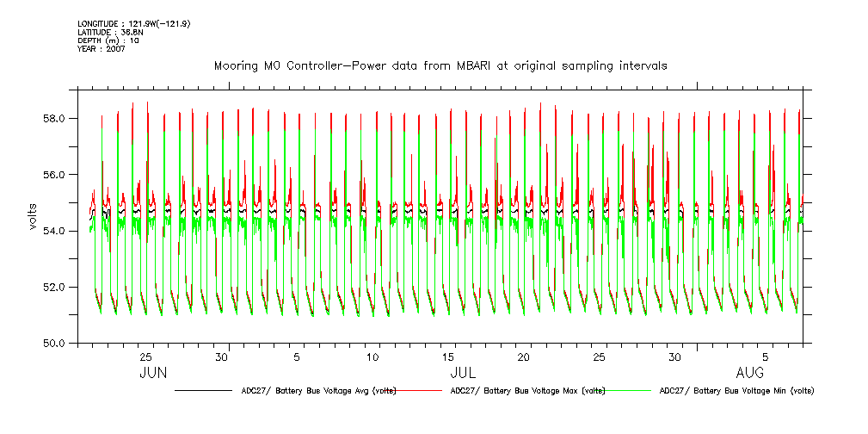Click the AUG month label
This screenshot has height=434, width=868.
tap(751, 374)
